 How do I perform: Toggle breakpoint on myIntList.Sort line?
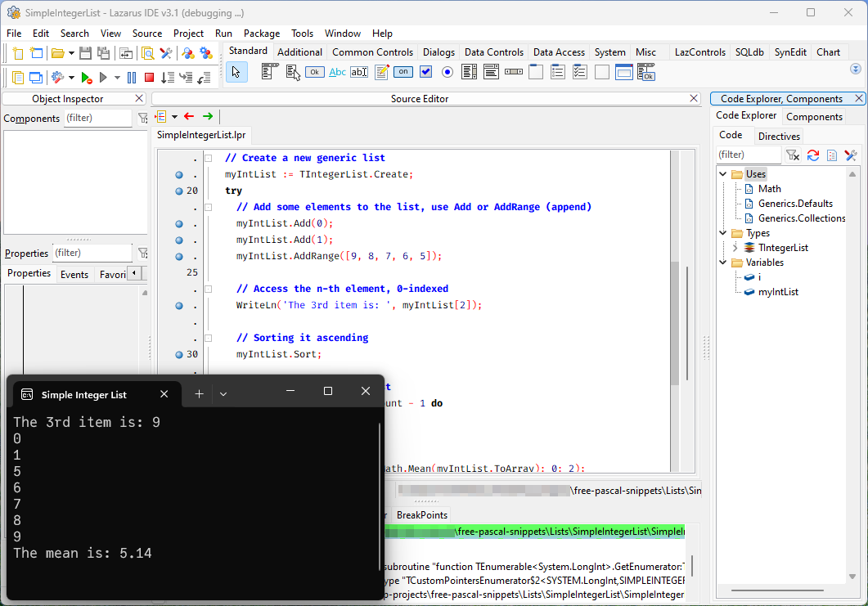click(x=179, y=354)
